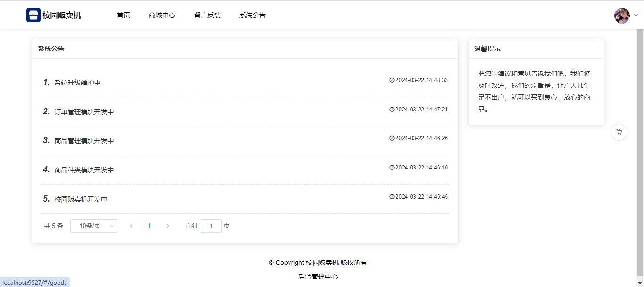Viewport: 644px width, 287px height.
Task: Click the timestamp 2024-03-22 14:48:33
Action: pos(421,80)
